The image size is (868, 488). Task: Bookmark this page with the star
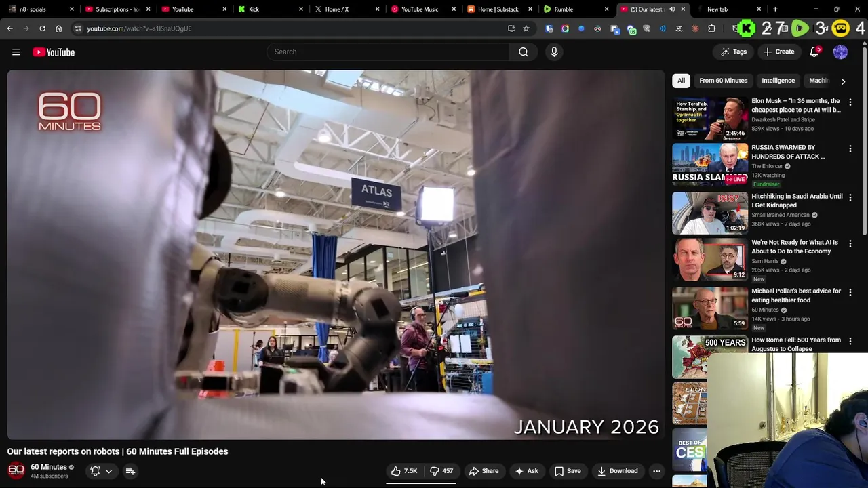(x=526, y=28)
